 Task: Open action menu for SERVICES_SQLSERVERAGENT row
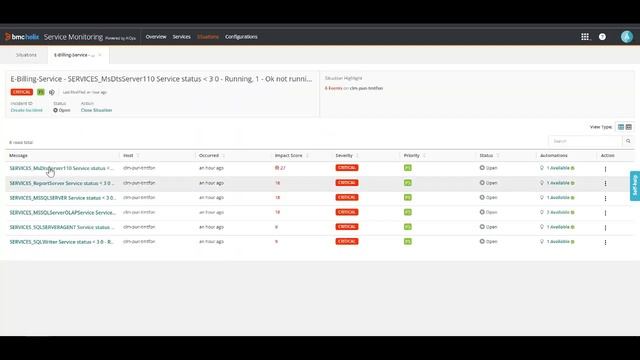pyautogui.click(x=605, y=227)
